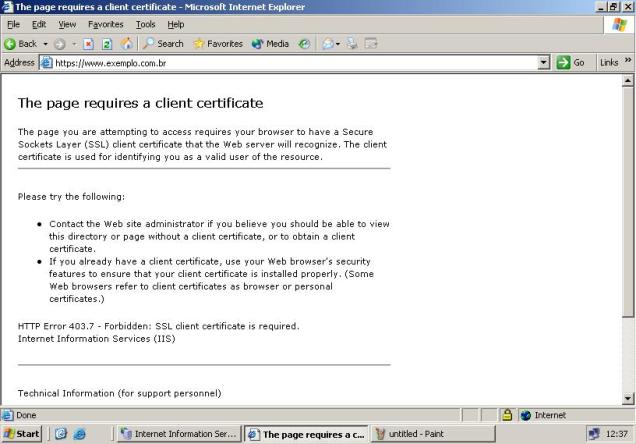Refresh the page with the Refresh icon
This screenshot has width=636, height=444.
(108, 44)
